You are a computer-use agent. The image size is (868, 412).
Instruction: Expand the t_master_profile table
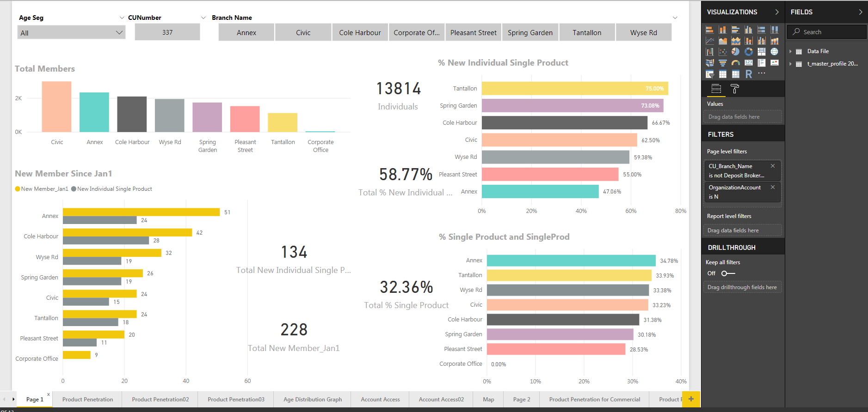click(x=791, y=64)
